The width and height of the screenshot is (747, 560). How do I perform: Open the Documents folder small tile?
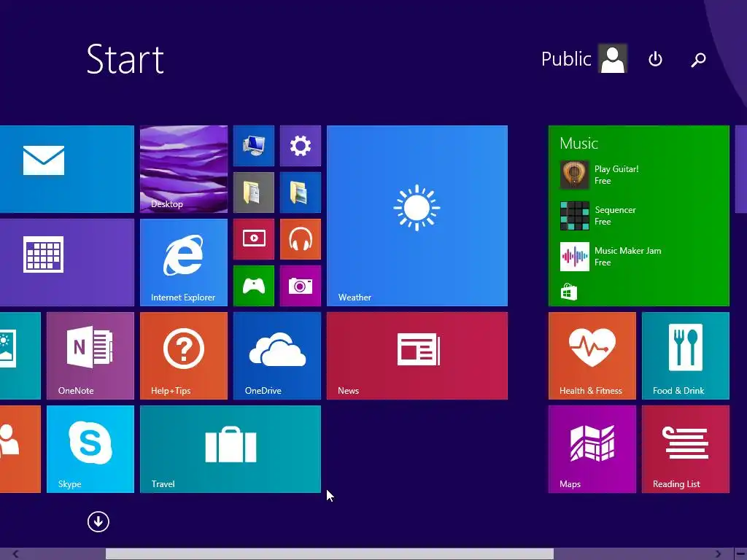(x=254, y=192)
